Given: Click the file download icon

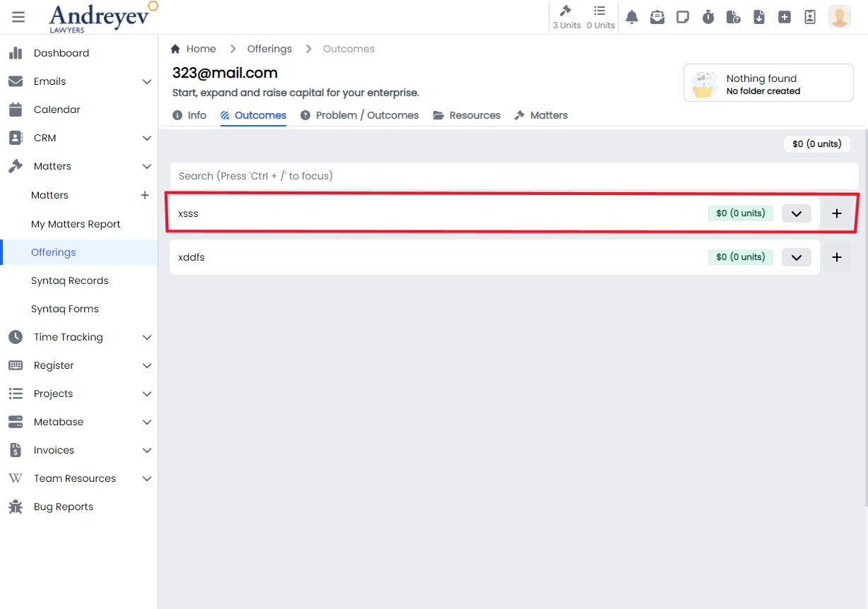Looking at the screenshot, I should [x=759, y=17].
